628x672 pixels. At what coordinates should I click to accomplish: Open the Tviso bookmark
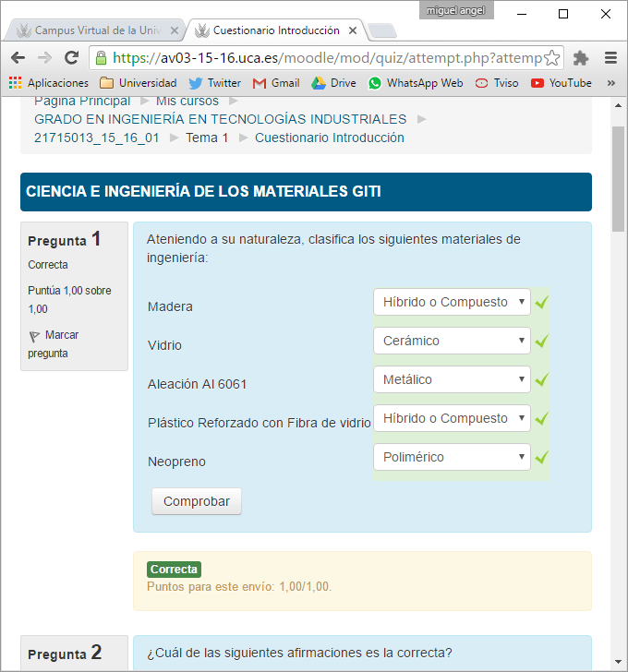pos(497,83)
